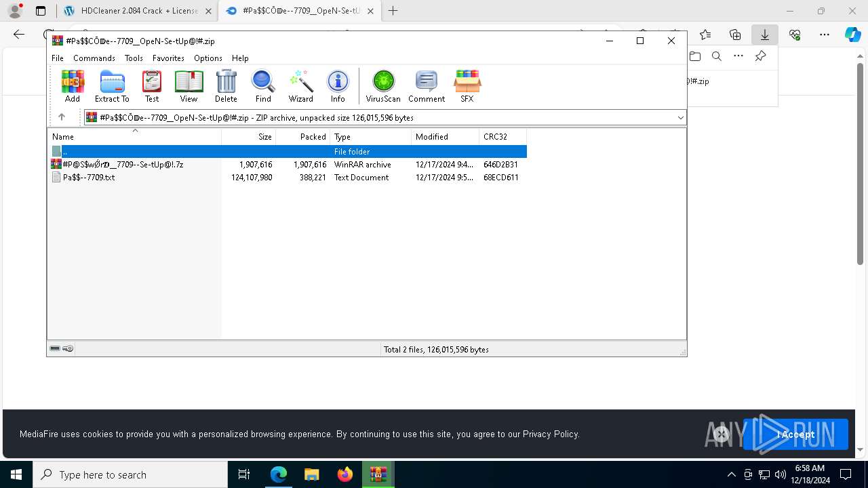Click the taskbar search box
868x488 pixels.
(130, 474)
